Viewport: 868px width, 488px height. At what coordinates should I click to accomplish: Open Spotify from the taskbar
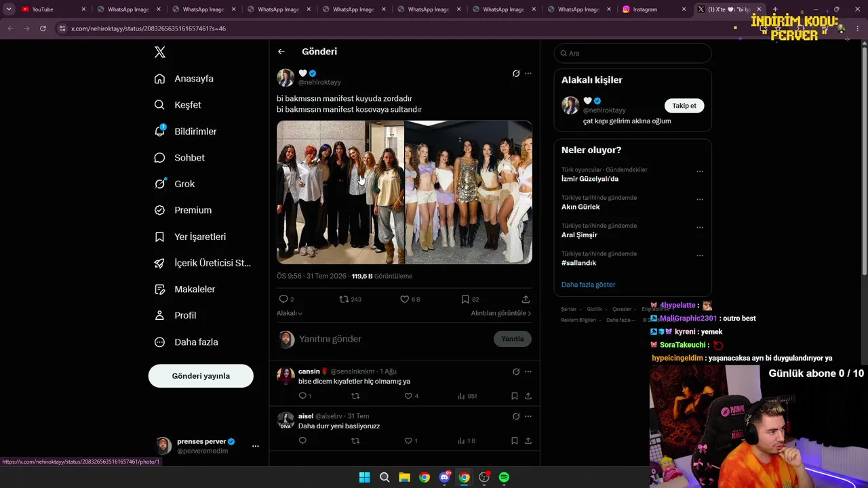click(504, 477)
